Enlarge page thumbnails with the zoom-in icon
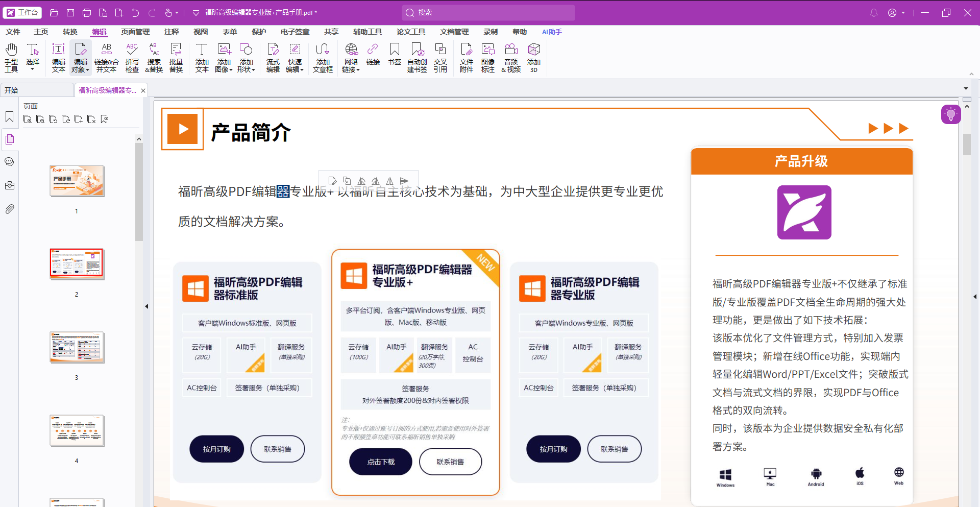 [x=28, y=119]
